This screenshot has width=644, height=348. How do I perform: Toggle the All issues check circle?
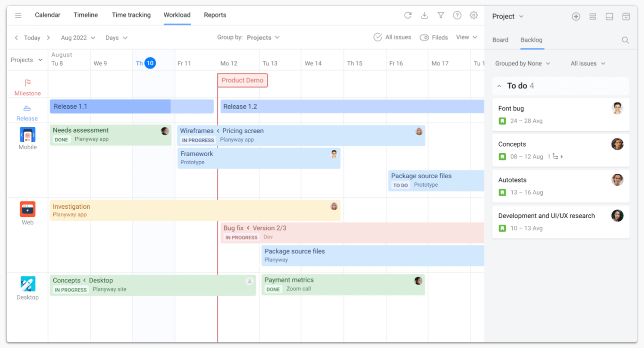coord(378,38)
